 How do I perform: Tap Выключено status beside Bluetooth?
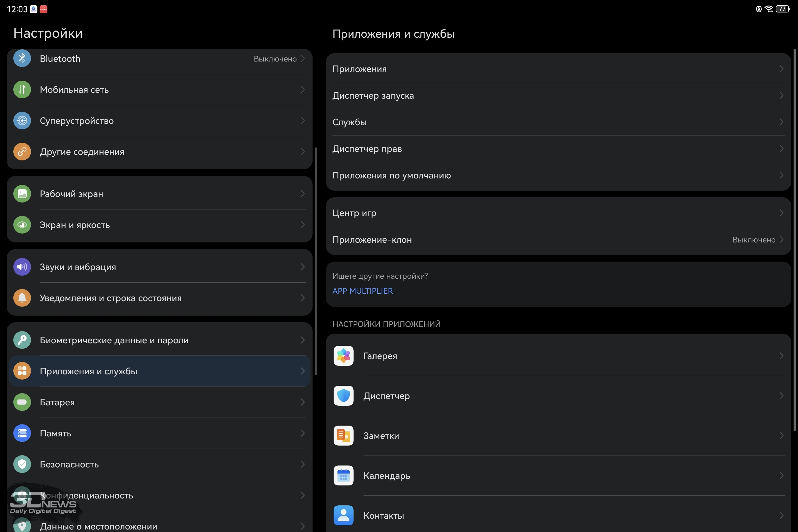[x=275, y=59]
